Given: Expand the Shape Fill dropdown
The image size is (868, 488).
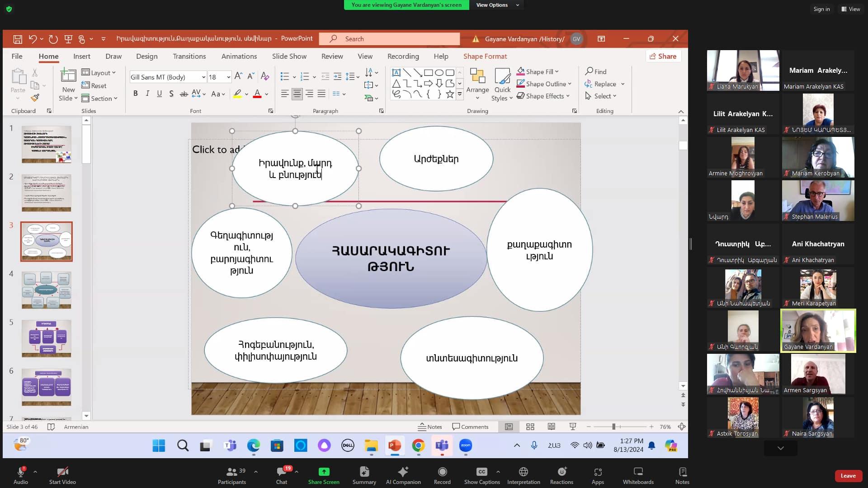Looking at the screenshot, I should (557, 71).
